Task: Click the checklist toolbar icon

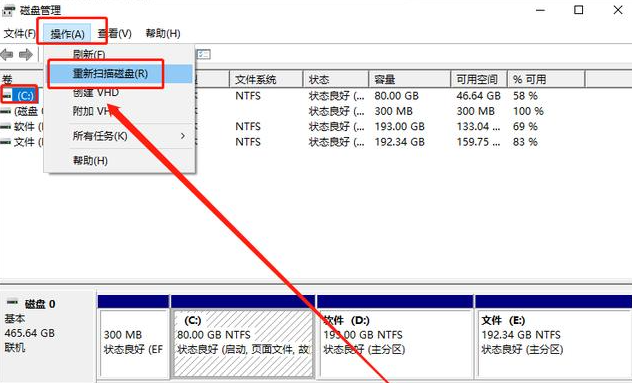Action: coord(204,54)
